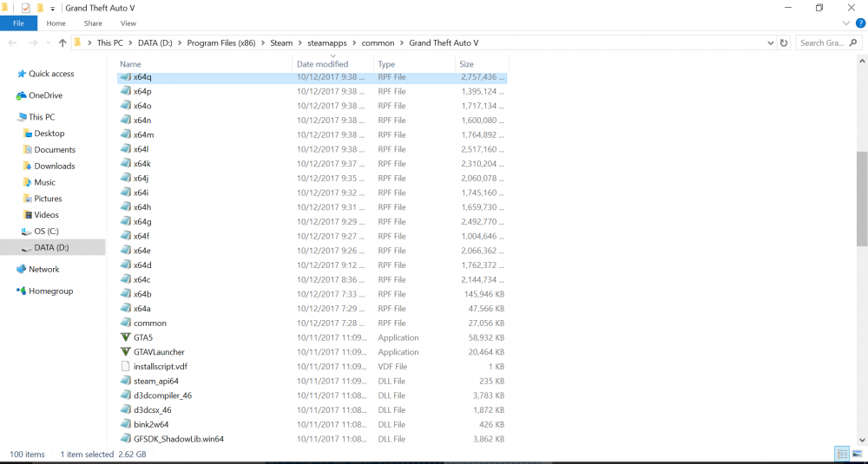Open the OS (C:) drive icon
The height and width of the screenshot is (464, 868).
(x=26, y=232)
